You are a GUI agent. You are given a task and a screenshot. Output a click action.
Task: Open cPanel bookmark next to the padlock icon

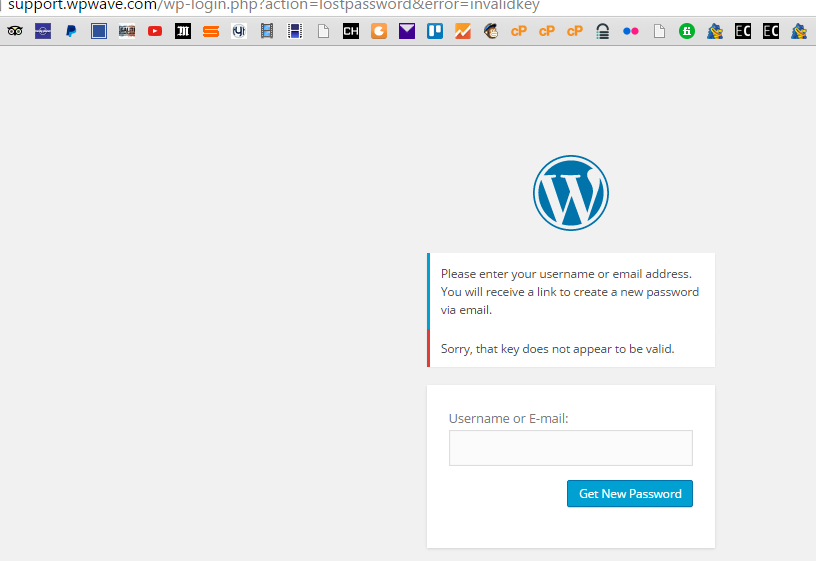575,31
